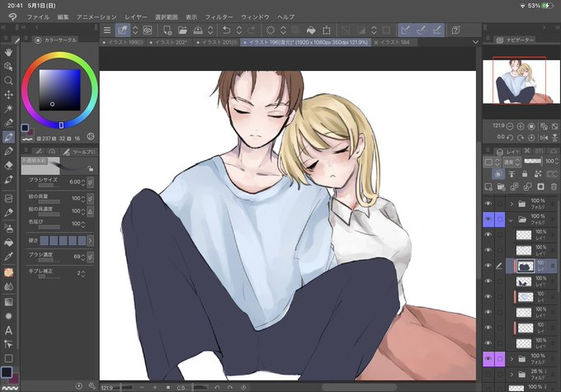
Task: Click Clip Studio launcher icon
Action: tap(148, 30)
